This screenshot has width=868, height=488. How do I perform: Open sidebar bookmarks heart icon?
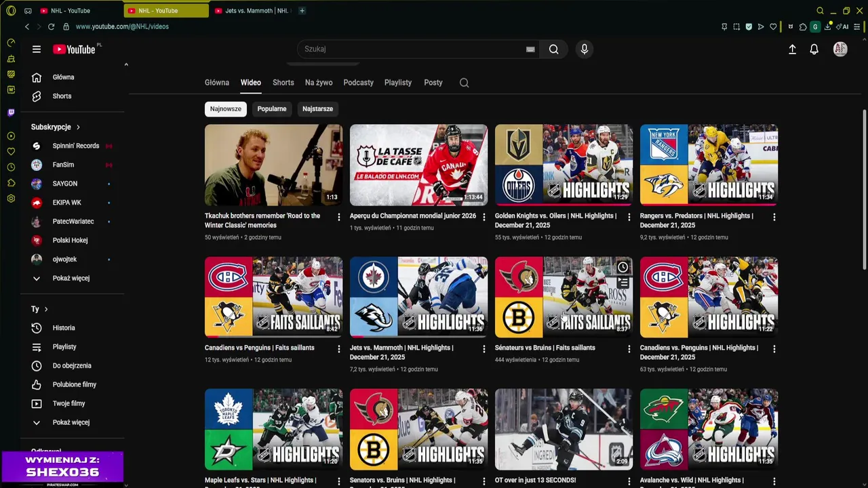11,151
